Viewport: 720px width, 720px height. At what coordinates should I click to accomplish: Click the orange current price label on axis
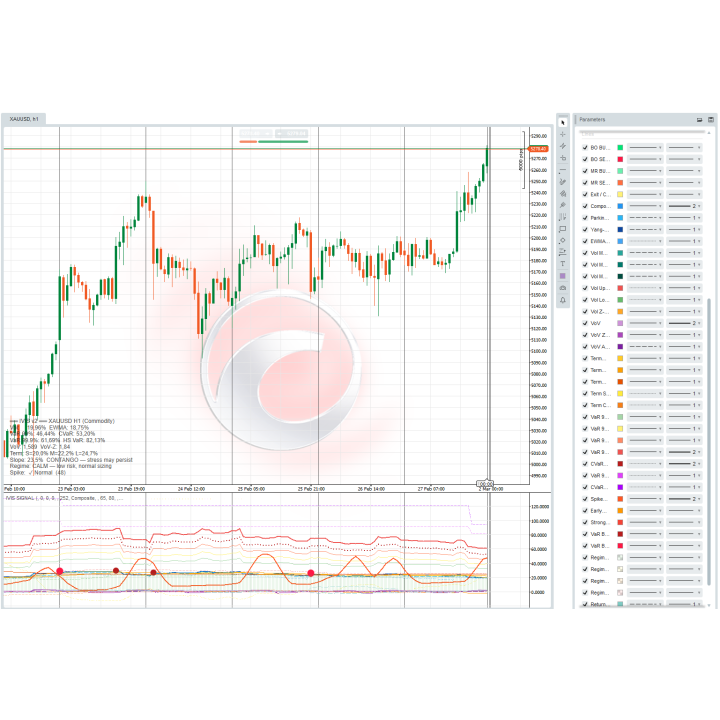538,149
